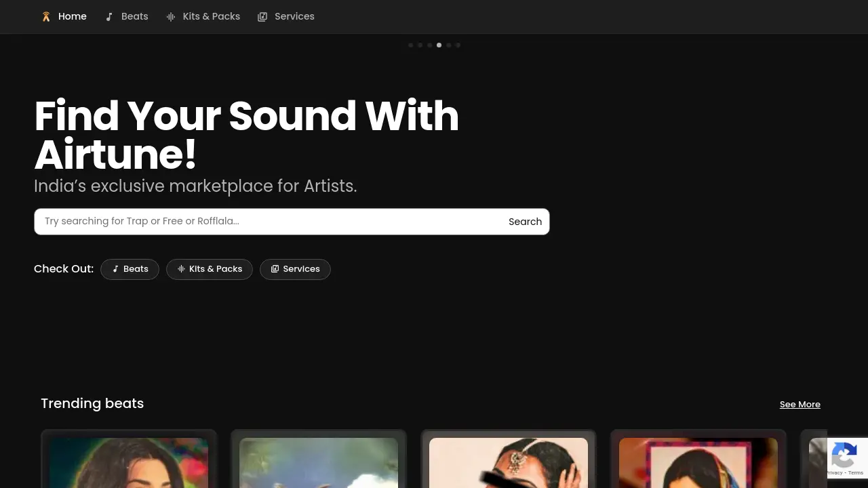
Task: Open the Home page from the navbar
Action: (72, 16)
